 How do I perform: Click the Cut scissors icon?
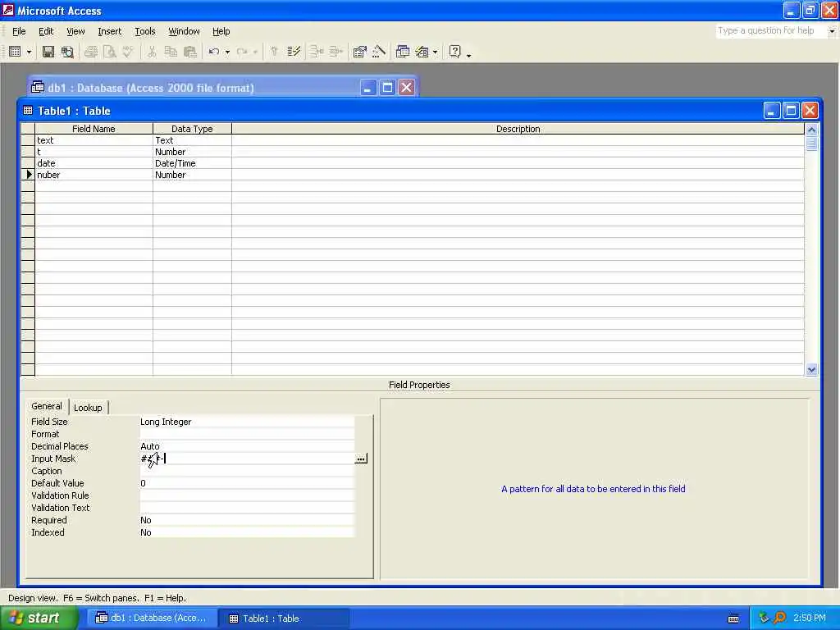pos(152,52)
